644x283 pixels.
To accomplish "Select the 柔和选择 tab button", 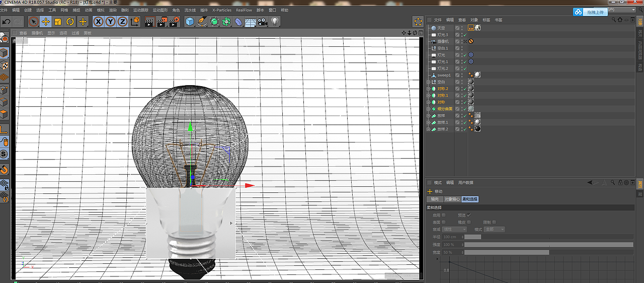I will 470,199.
